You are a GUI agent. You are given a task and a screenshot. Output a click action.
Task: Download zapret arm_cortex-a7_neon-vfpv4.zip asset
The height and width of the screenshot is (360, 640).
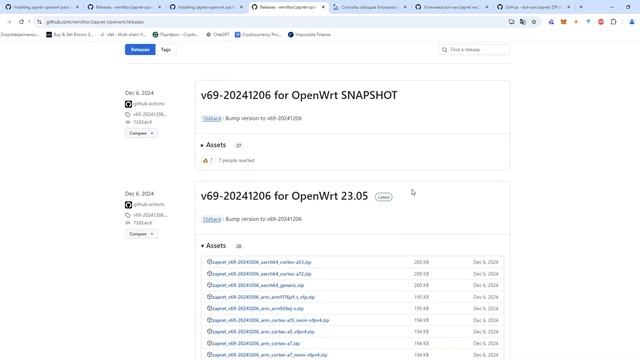[x=269, y=355]
